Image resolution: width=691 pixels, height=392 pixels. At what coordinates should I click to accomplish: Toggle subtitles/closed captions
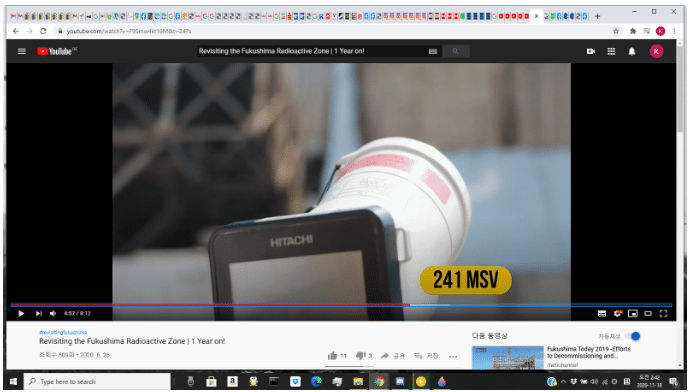(602, 313)
